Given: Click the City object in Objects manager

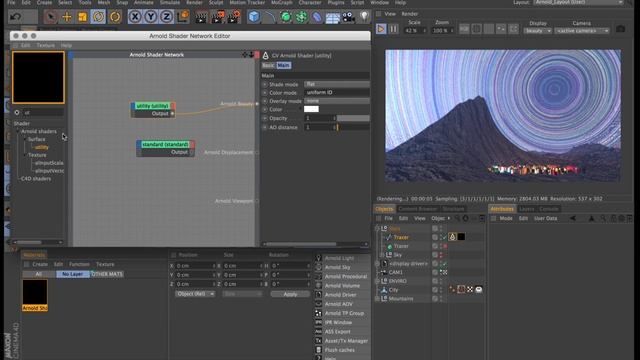Looking at the screenshot, I should tap(393, 290).
